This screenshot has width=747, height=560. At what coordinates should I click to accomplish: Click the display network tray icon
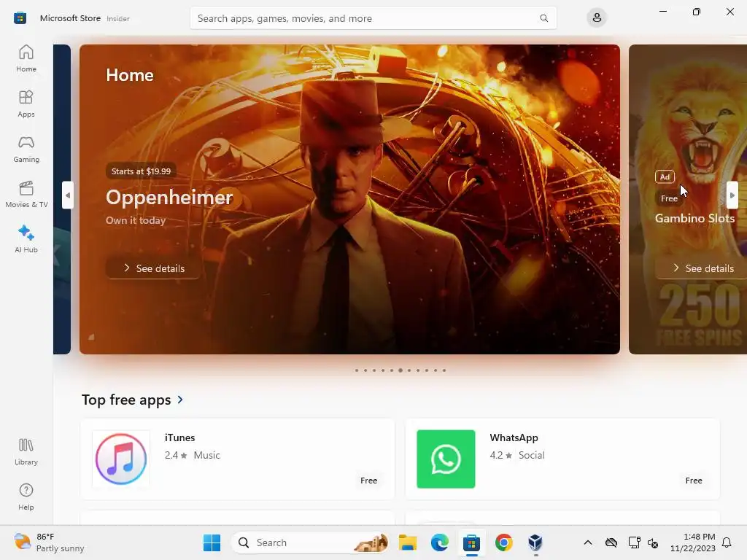[634, 542]
